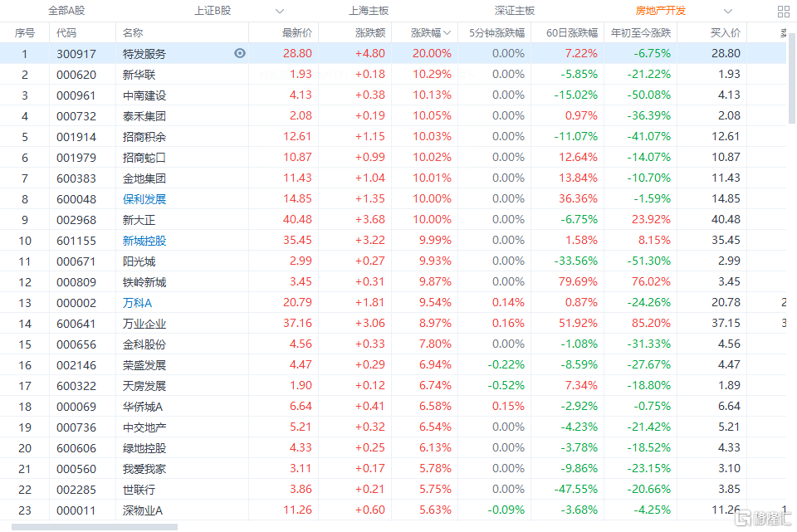This screenshot has height=532, width=797.
Task: Click the vertical scrollbar thumb on right
Action: coord(791,79)
